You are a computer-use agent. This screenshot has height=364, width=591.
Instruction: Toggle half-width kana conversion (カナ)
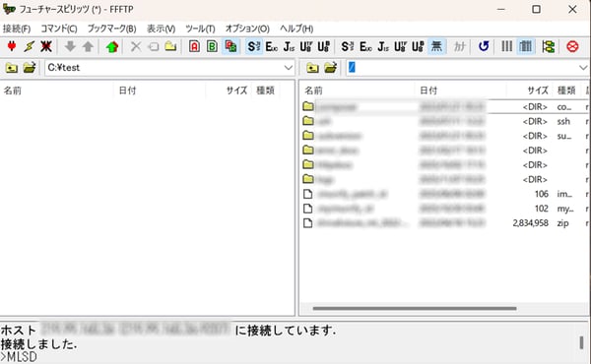pyautogui.click(x=459, y=46)
